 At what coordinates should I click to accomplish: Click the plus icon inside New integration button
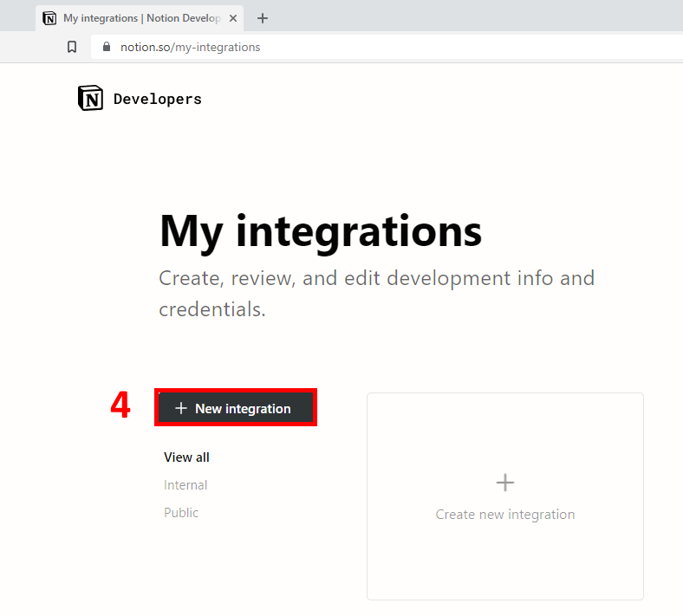180,408
